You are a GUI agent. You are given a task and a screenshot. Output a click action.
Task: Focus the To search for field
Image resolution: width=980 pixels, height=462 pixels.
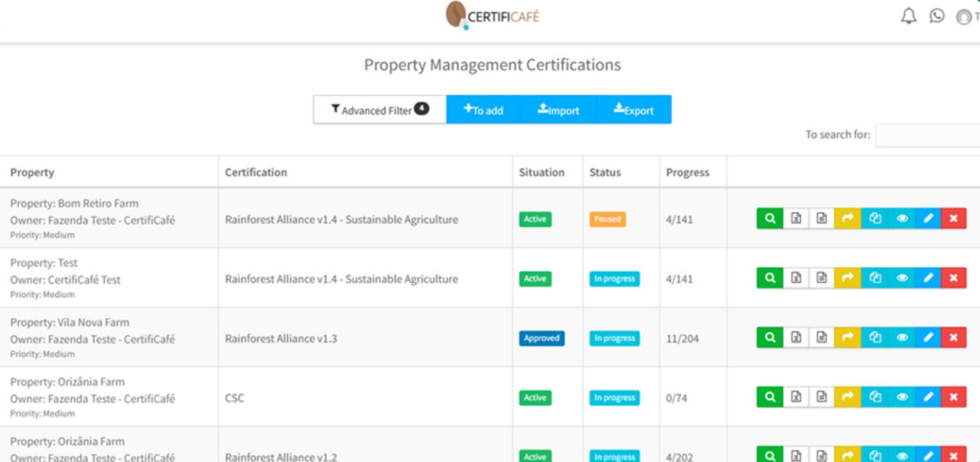click(x=928, y=135)
